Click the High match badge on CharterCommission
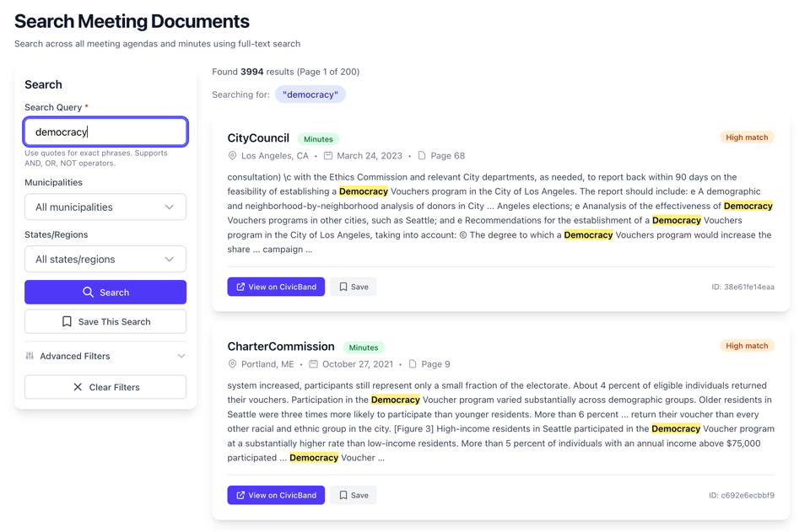The height and width of the screenshot is (532, 810). pos(747,346)
